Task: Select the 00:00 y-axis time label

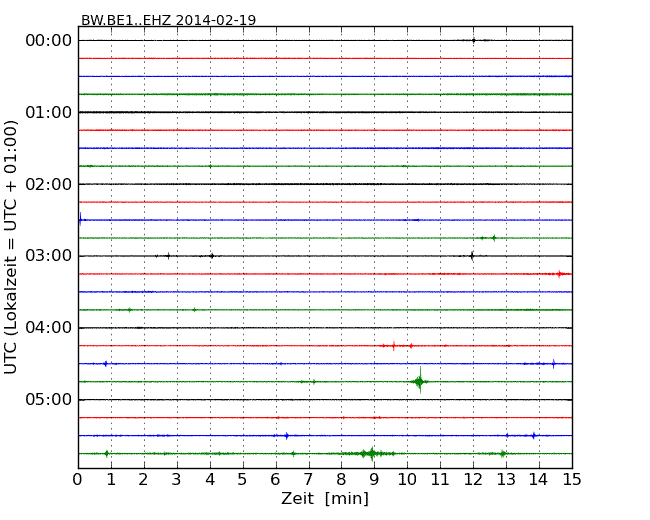Action: [x=49, y=41]
